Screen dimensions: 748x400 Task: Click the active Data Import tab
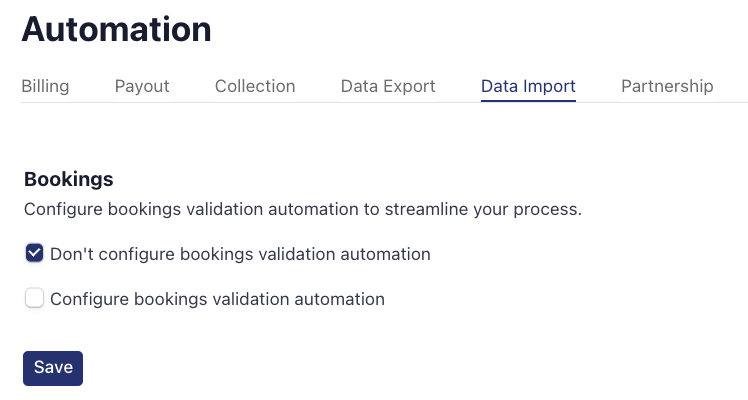pos(528,86)
